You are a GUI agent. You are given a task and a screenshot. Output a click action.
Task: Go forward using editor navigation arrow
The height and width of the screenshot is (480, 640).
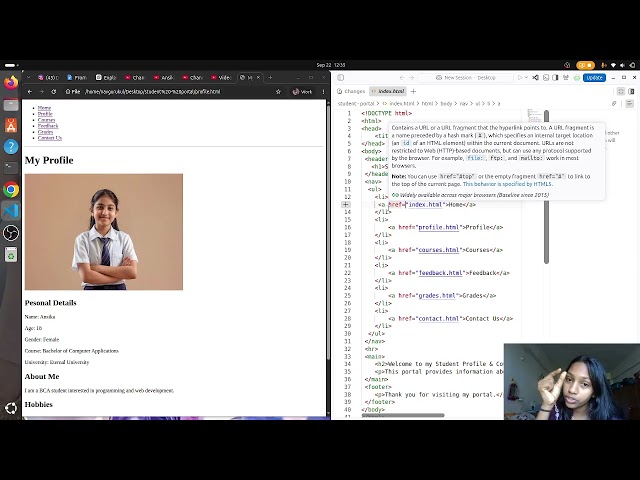click(411, 78)
